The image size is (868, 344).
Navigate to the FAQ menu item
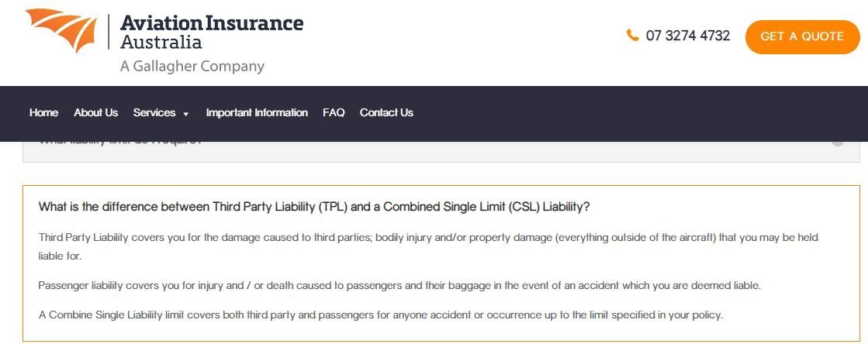pyautogui.click(x=334, y=113)
